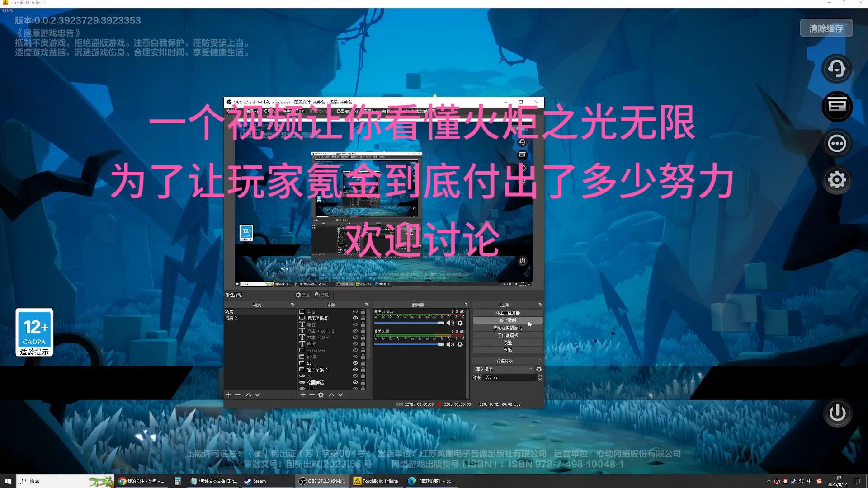The width and height of the screenshot is (868, 488).
Task: Adjust 桌面音频 volume slider
Action: click(x=409, y=344)
